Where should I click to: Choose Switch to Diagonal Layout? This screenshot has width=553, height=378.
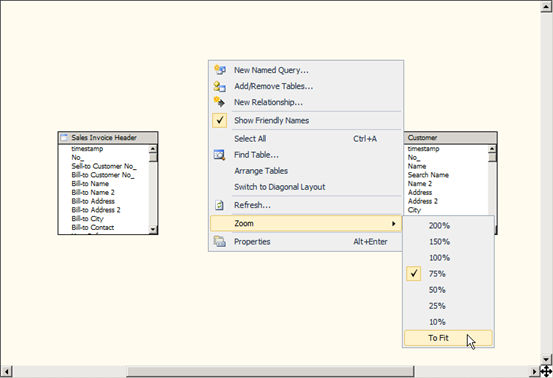tap(306, 187)
